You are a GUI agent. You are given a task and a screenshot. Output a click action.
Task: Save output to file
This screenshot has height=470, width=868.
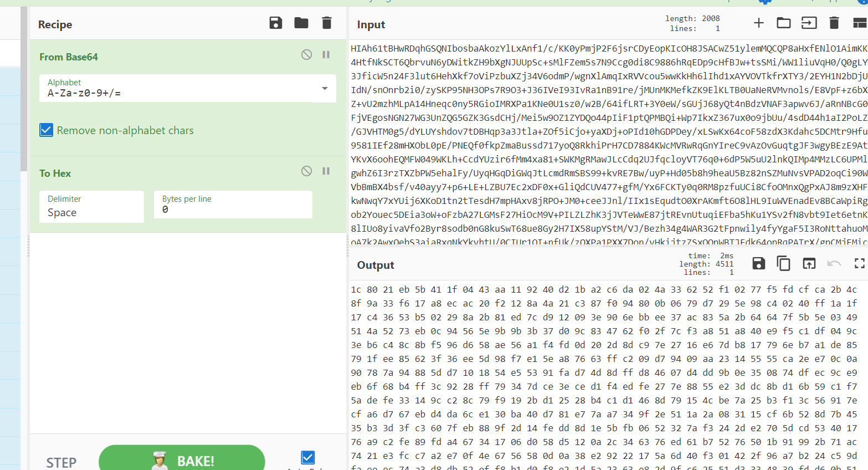[759, 263]
